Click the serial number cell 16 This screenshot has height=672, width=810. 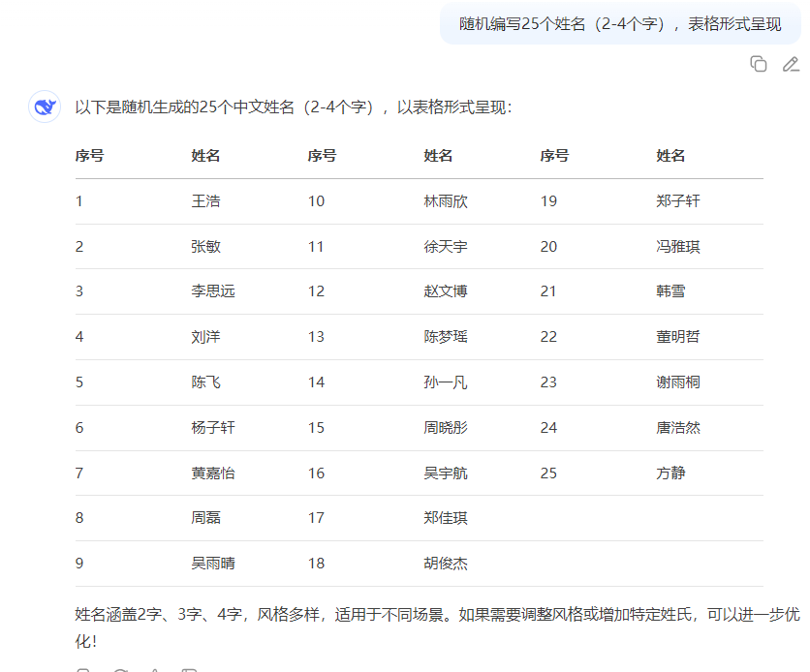click(316, 473)
